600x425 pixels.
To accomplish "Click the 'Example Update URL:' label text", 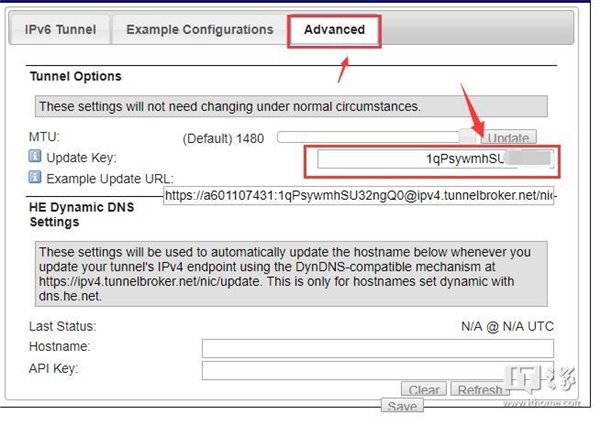I will 110,179.
